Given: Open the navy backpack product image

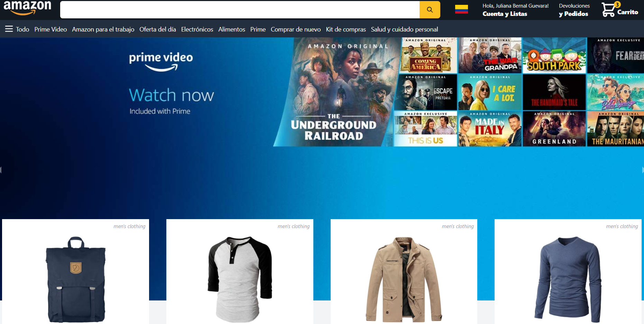Looking at the screenshot, I should 75,279.
